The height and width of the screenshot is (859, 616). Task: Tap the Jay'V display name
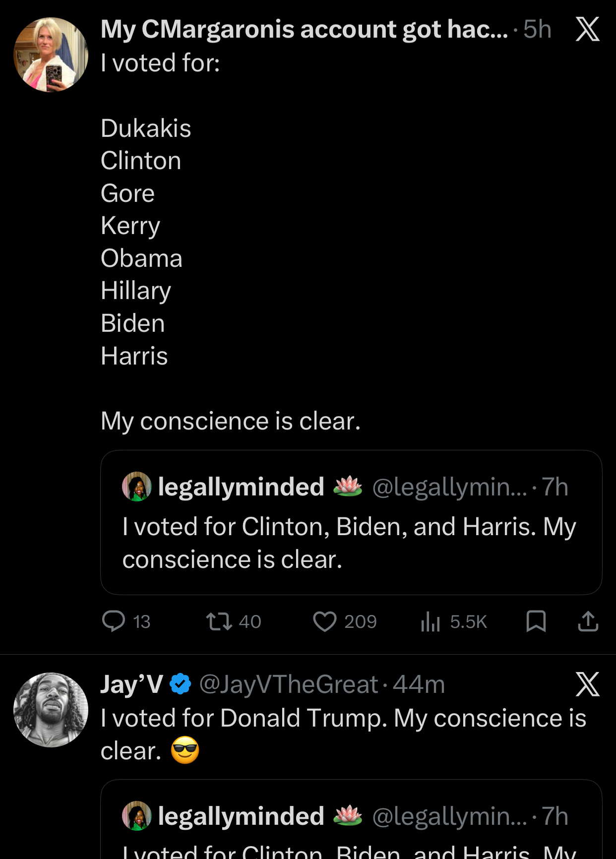pyautogui.click(x=131, y=684)
